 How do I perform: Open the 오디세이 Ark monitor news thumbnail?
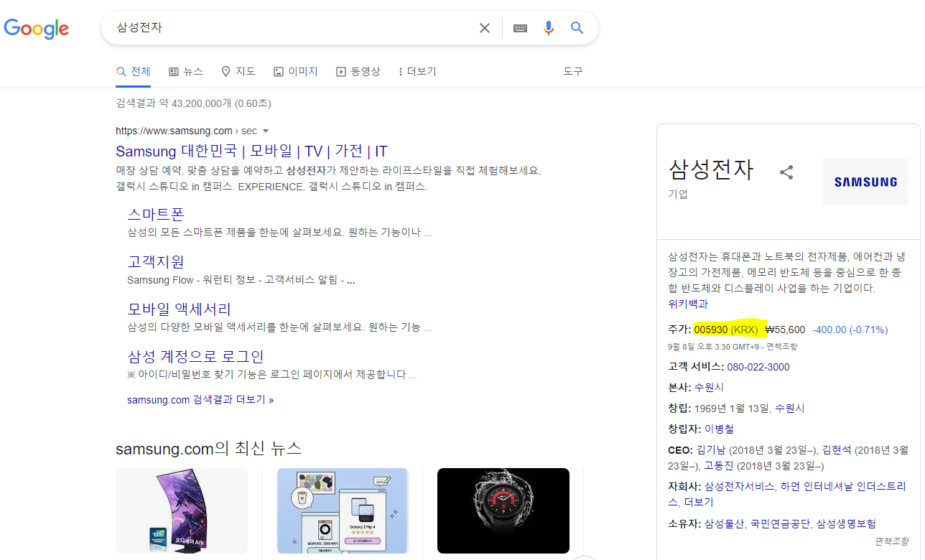point(182,510)
